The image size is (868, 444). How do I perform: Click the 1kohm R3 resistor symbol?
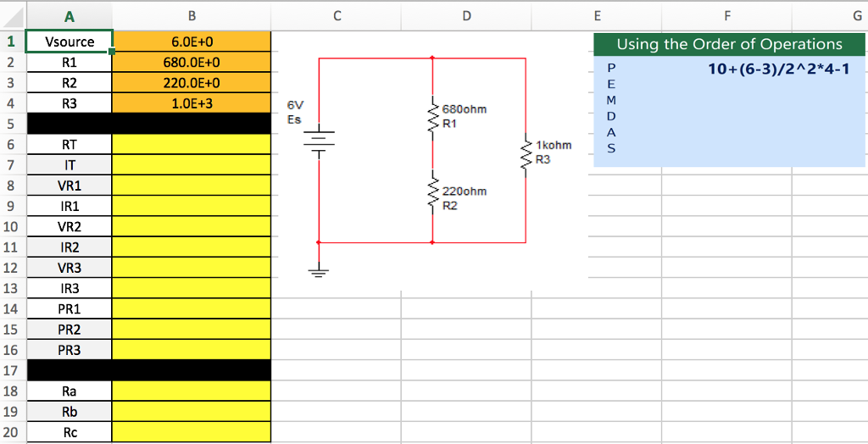coord(526,153)
